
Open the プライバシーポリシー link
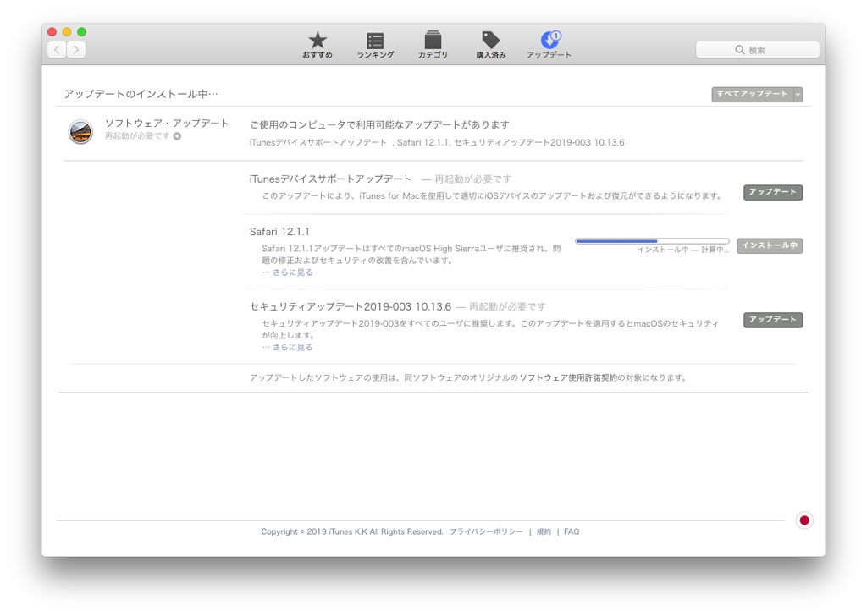[x=486, y=531]
